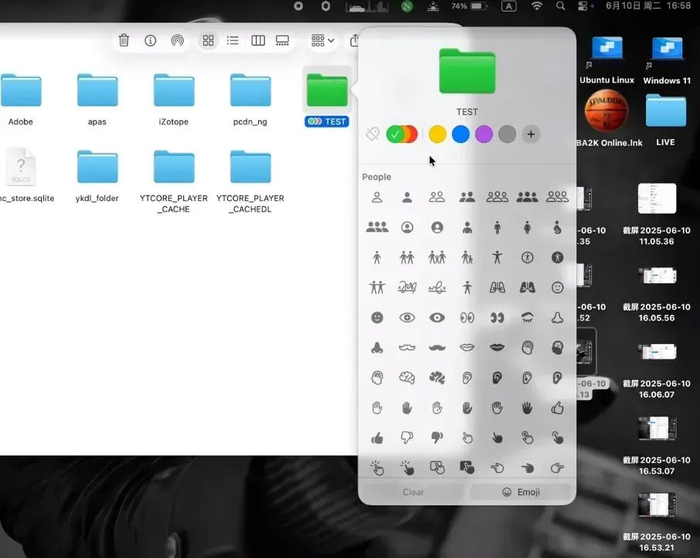700x558 pixels.
Task: Pick the smiling face outline symbol
Action: 557,287
